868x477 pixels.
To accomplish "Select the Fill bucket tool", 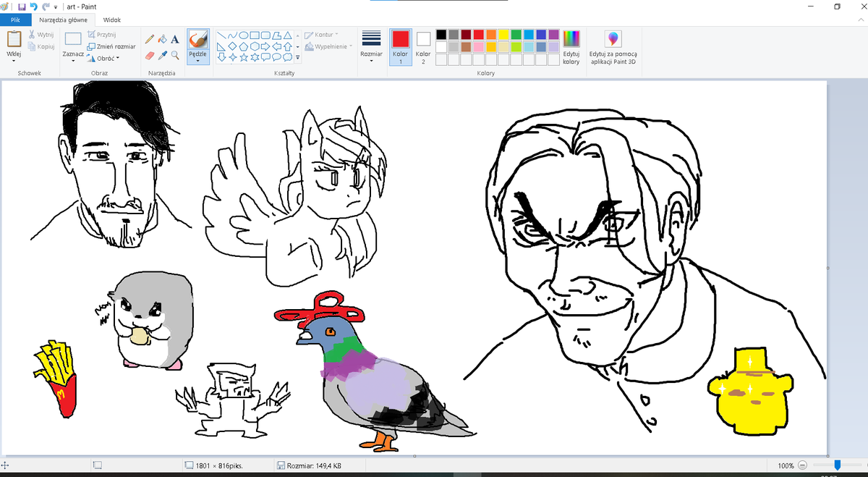I will coord(163,39).
